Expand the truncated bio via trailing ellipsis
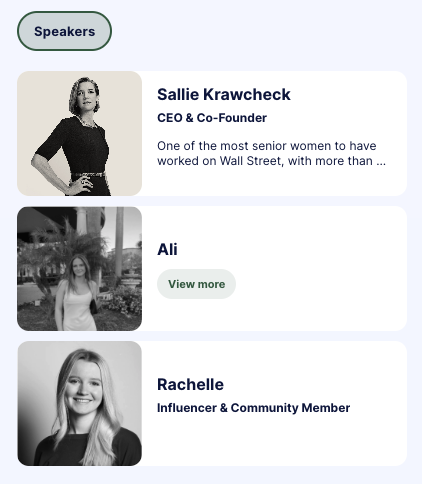The image size is (422, 484). (381, 161)
